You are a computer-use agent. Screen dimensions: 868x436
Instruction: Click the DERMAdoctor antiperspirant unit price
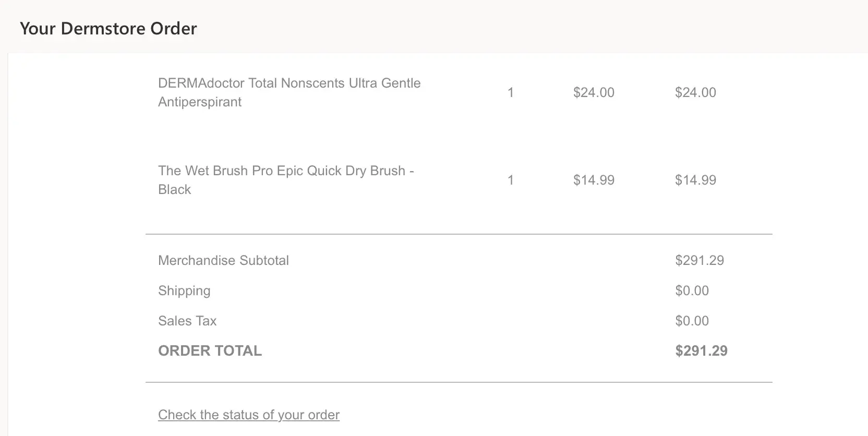pos(594,92)
